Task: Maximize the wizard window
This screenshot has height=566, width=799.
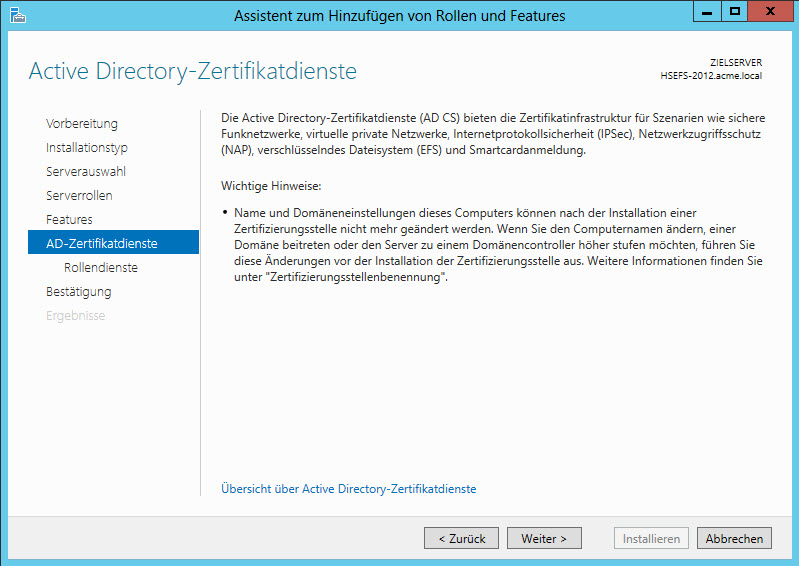Action: pos(734,12)
